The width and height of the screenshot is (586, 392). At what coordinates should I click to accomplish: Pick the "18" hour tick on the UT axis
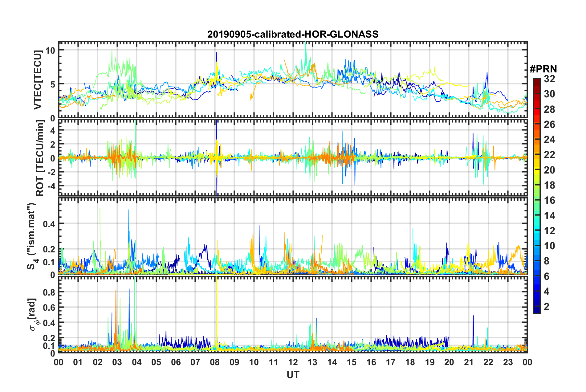click(410, 362)
